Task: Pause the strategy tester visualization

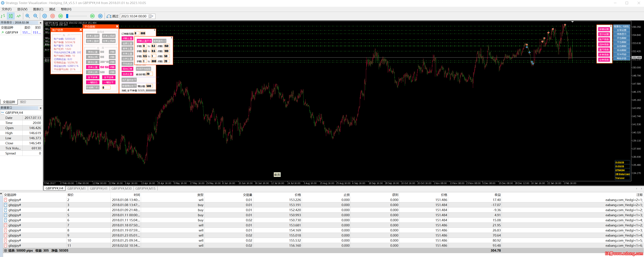Action: [x=45, y=16]
